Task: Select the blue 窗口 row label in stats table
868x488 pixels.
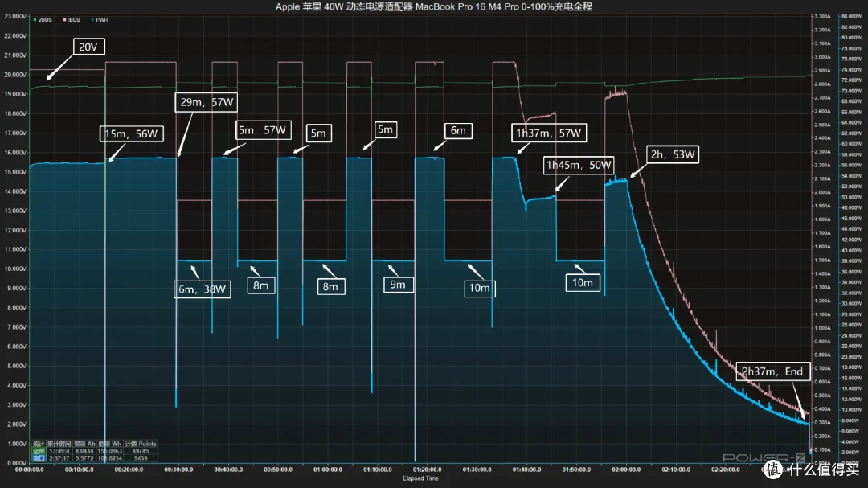Action: [x=39, y=458]
